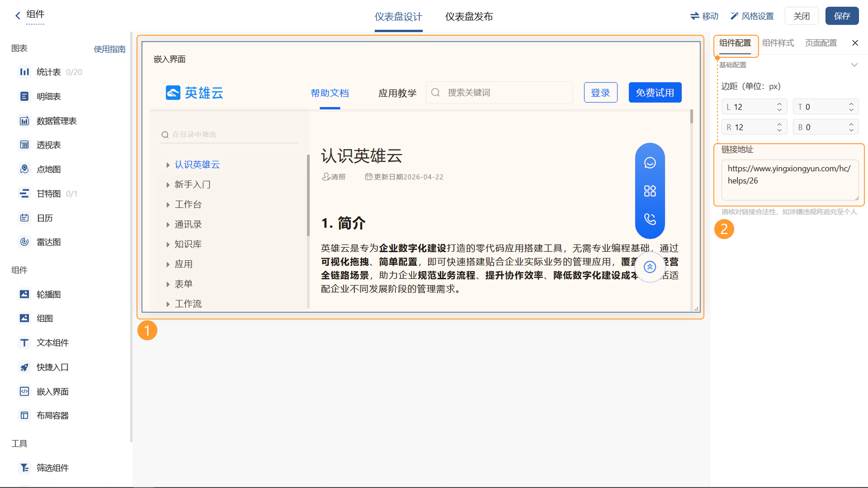Click the 组件 page title

click(x=35, y=14)
